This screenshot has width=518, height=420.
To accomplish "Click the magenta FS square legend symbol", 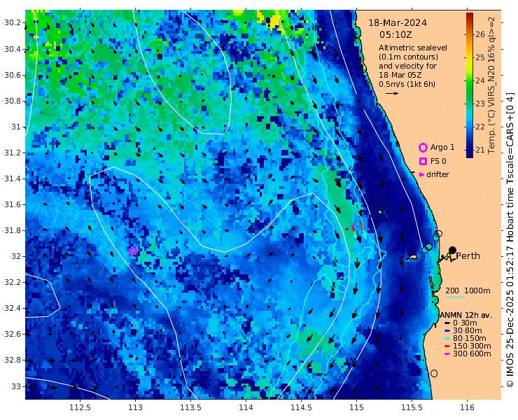I will pos(423,161).
